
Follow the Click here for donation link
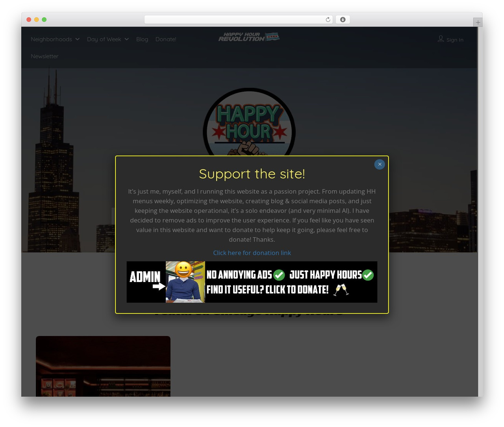tap(252, 253)
